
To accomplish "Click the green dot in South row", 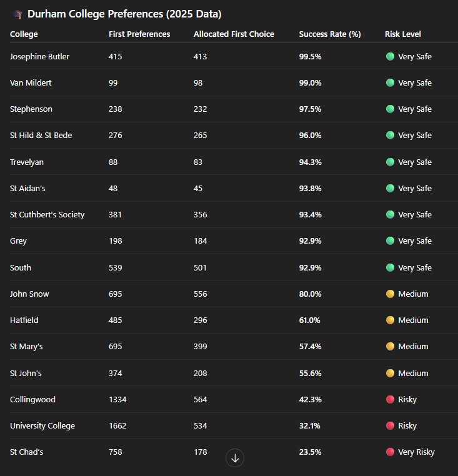I will pyautogui.click(x=390, y=267).
